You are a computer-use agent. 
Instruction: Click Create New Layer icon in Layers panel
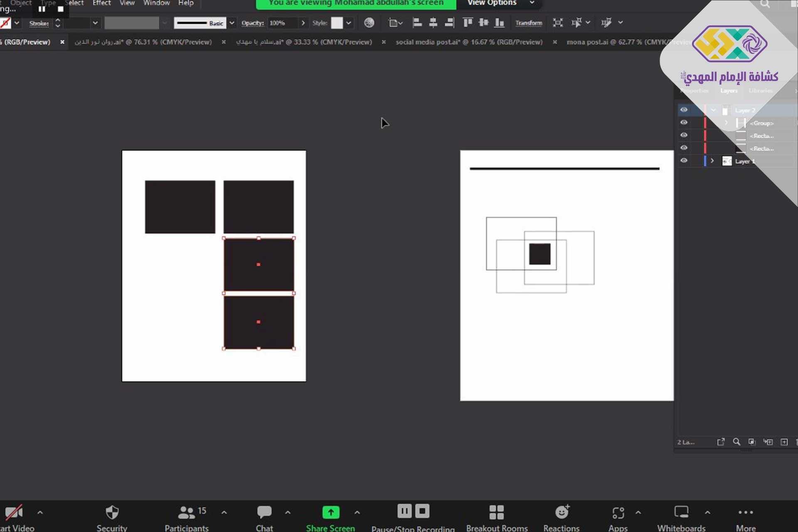click(x=784, y=442)
